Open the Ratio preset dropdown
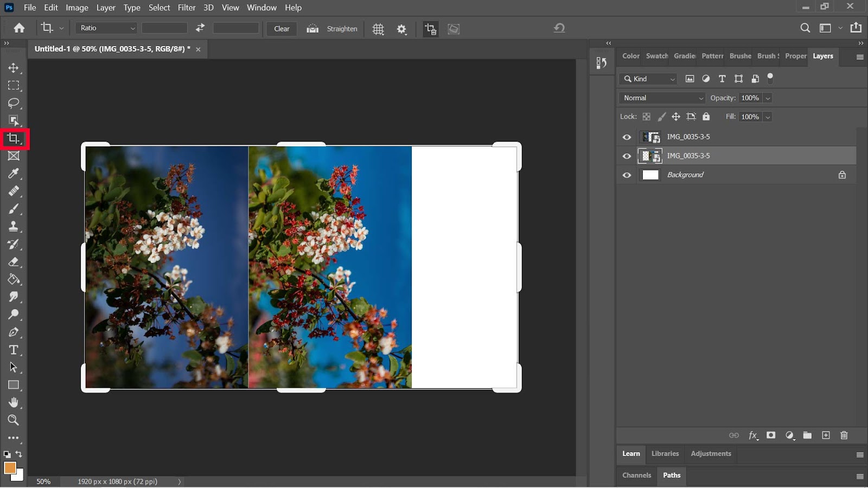The image size is (868, 488). pyautogui.click(x=106, y=28)
